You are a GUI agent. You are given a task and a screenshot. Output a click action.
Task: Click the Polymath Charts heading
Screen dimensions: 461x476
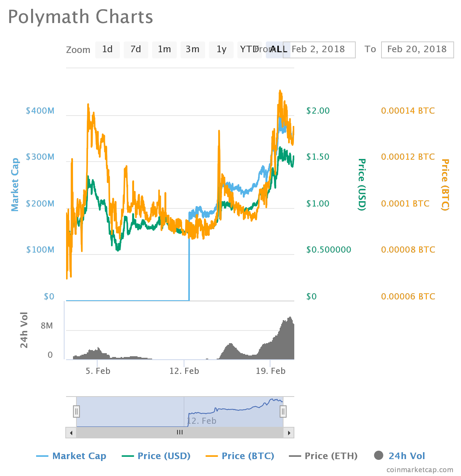[80, 18]
